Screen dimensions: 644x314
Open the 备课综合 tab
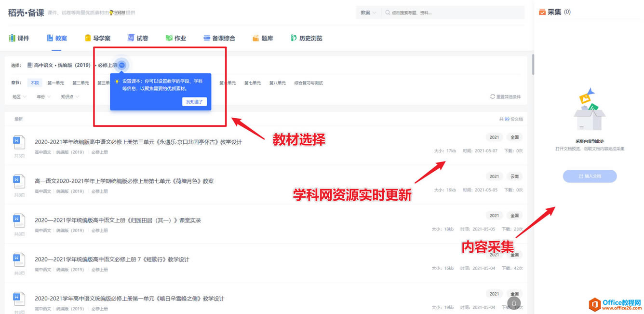(x=219, y=38)
